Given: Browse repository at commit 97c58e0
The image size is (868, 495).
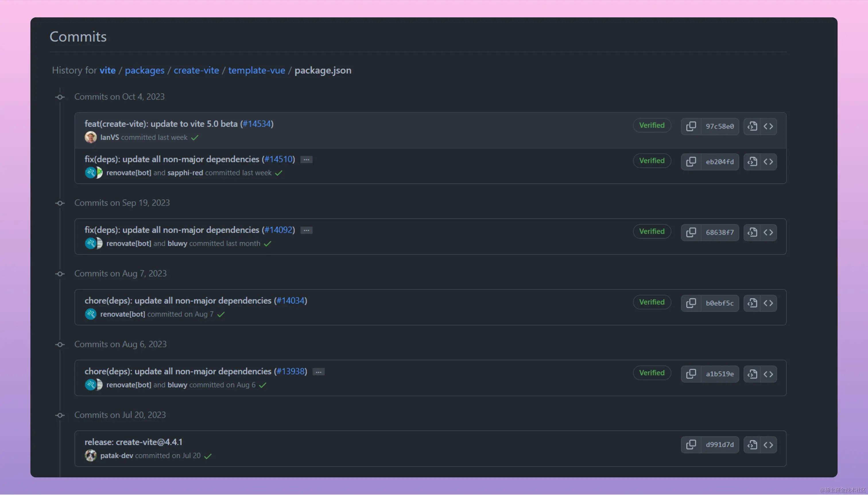Looking at the screenshot, I should click(768, 126).
